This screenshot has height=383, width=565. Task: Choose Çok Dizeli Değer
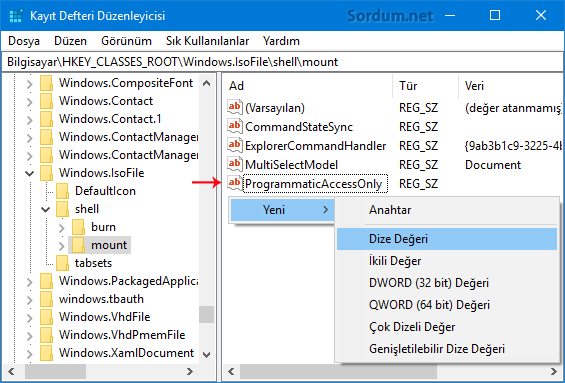pyautogui.click(x=447, y=327)
